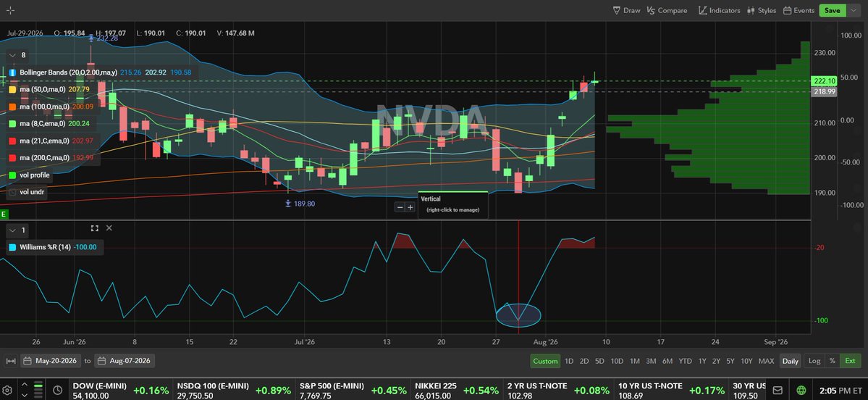
Task: Click the Williams %R cyan color swatch
Action: tap(13, 247)
